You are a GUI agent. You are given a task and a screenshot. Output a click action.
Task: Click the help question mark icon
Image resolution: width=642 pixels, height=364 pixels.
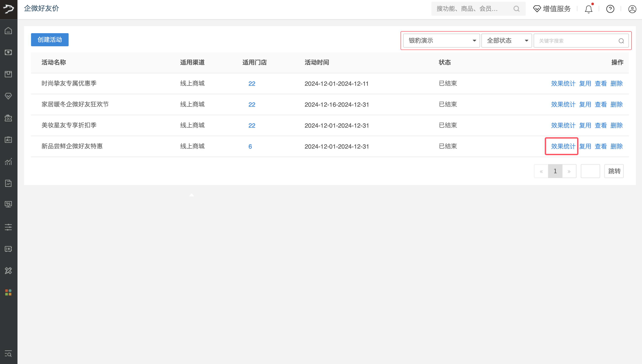pos(610,9)
